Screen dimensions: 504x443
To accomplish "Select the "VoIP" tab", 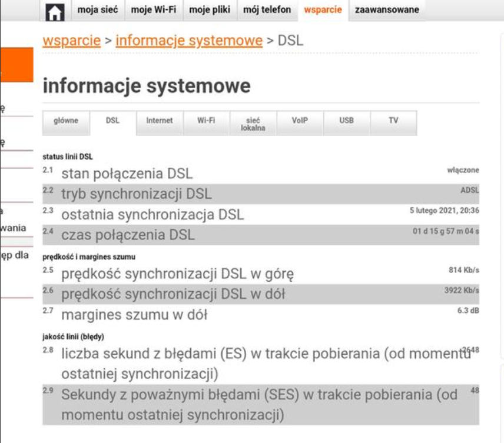I will coord(300,122).
